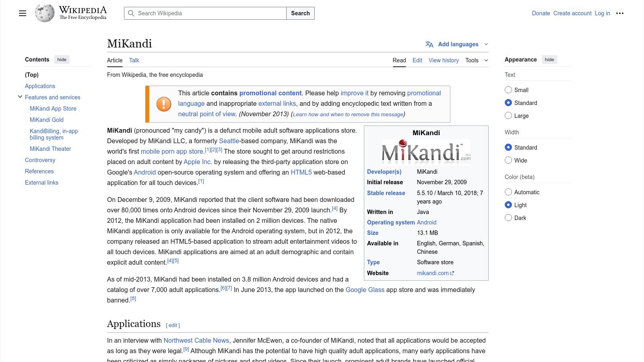Viewport: 644px width, 362px height.
Task: Go to MiKandi Gold in contents
Action: click(x=47, y=120)
